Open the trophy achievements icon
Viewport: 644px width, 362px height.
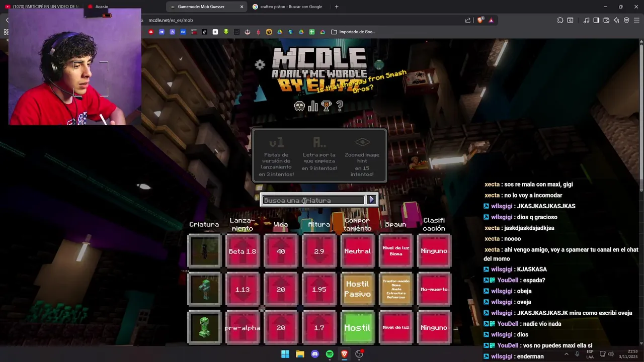(327, 106)
